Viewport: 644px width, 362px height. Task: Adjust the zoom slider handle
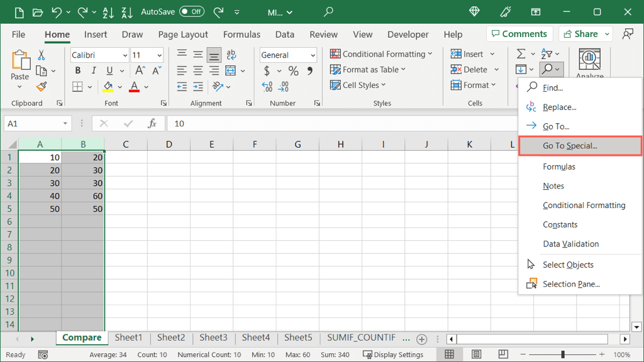tap(563, 354)
